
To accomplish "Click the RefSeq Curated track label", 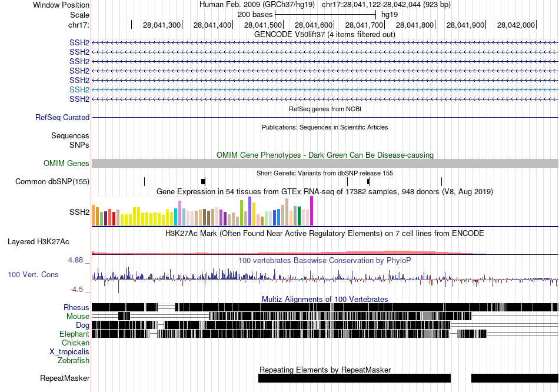I will pyautogui.click(x=62, y=117).
